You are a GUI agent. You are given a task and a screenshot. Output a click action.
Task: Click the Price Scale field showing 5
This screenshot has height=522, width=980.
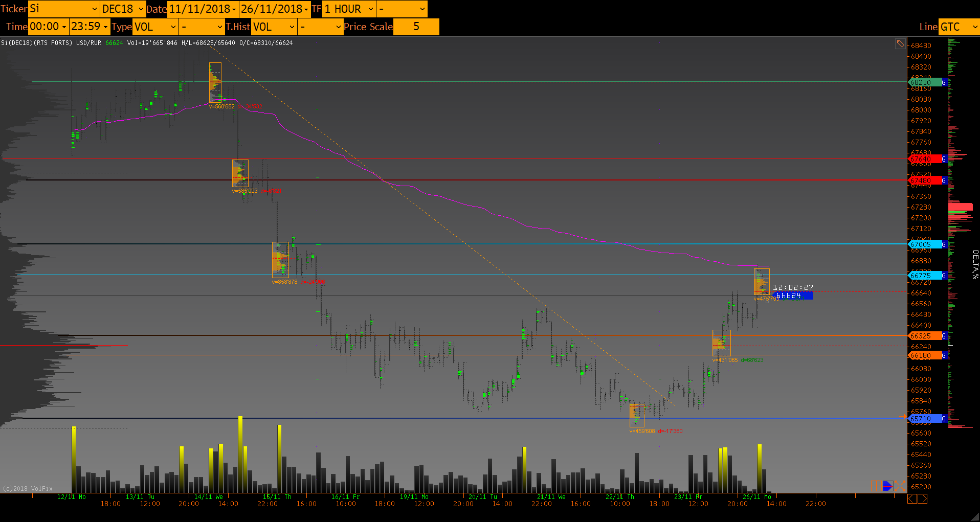tap(416, 27)
